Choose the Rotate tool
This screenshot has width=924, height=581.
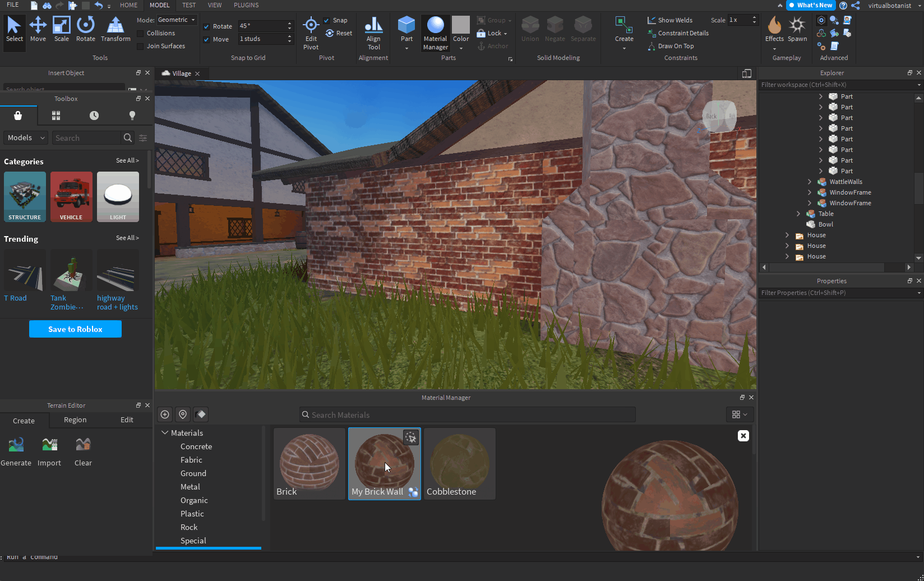coord(85,29)
